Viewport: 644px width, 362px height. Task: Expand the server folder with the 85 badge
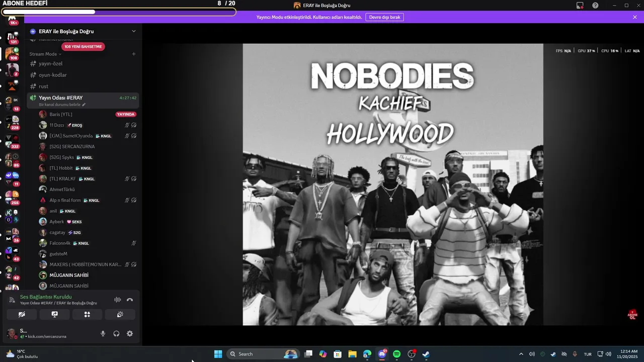[x=12, y=159]
